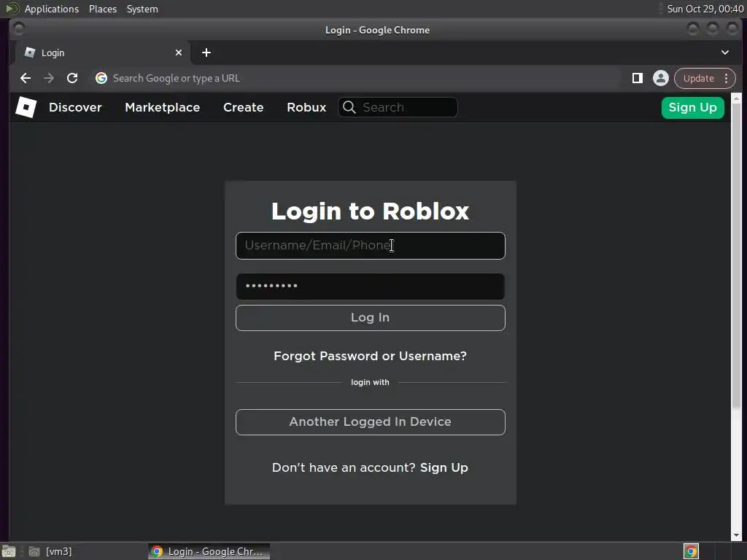Open Robux in Roblox navigation
Viewport: 747px width, 560px height.
point(306,107)
